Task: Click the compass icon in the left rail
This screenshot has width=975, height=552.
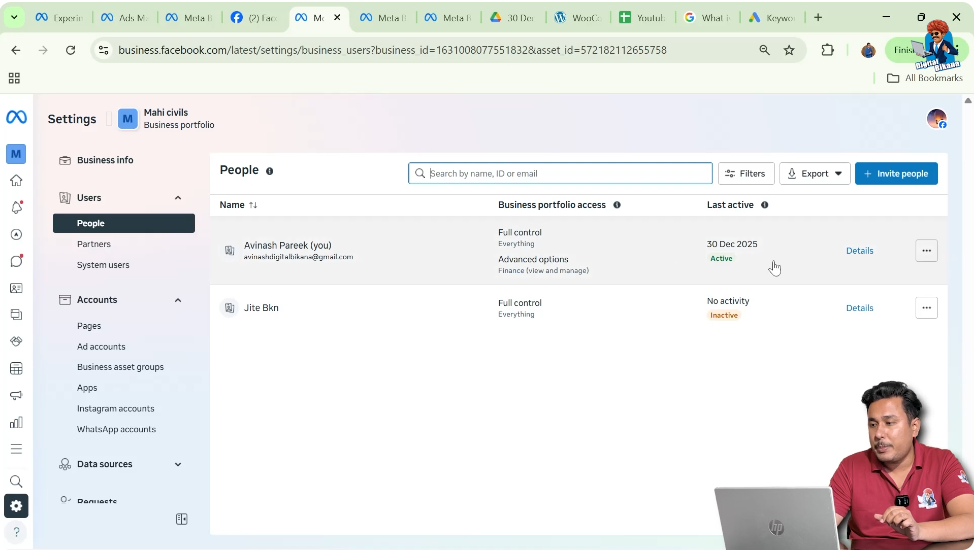Action: tap(16, 234)
